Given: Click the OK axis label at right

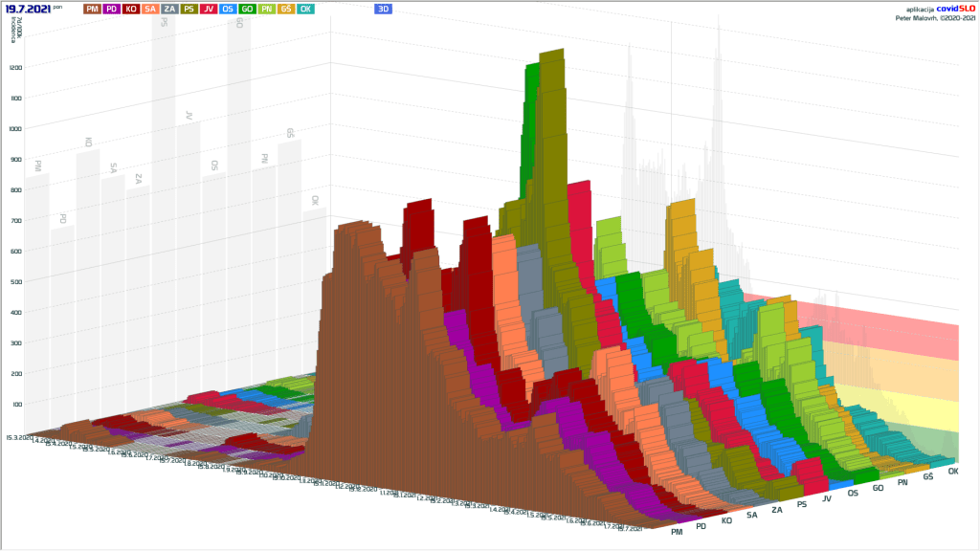Looking at the screenshot, I should [953, 472].
